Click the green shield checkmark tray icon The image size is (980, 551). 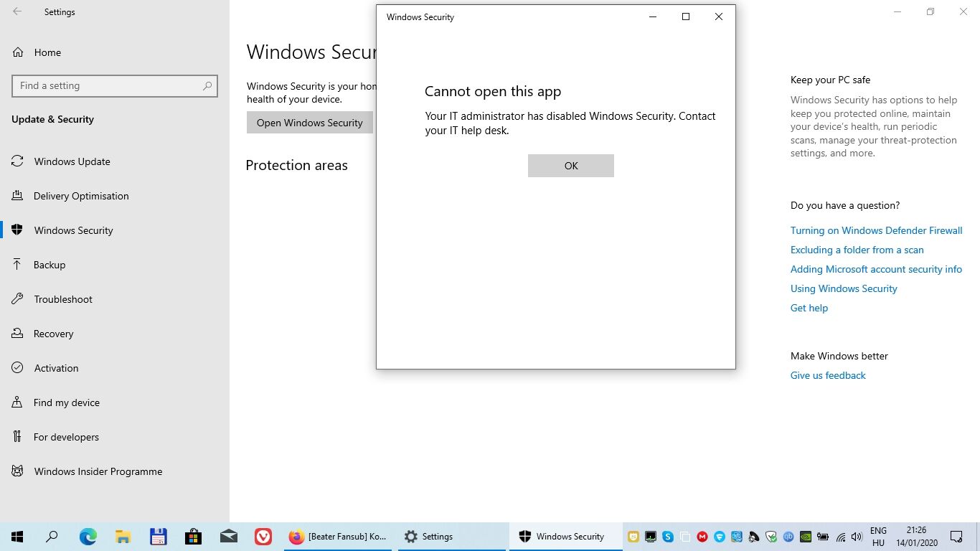coord(771,537)
